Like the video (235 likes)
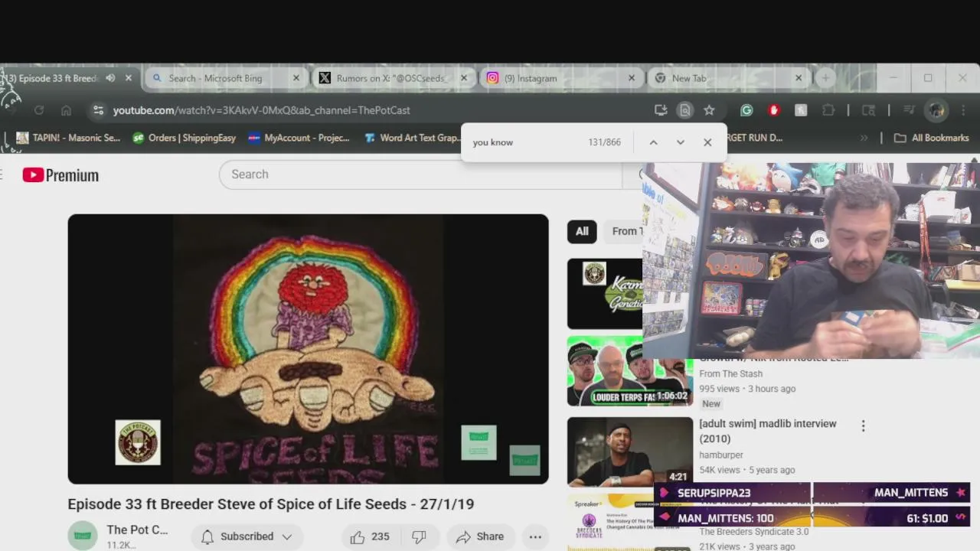The width and height of the screenshot is (980, 551). pos(371,536)
